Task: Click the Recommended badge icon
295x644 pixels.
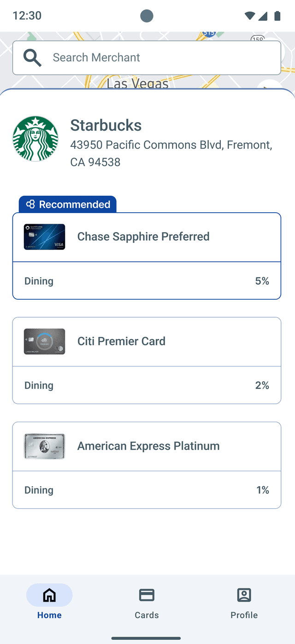Action: pos(30,204)
